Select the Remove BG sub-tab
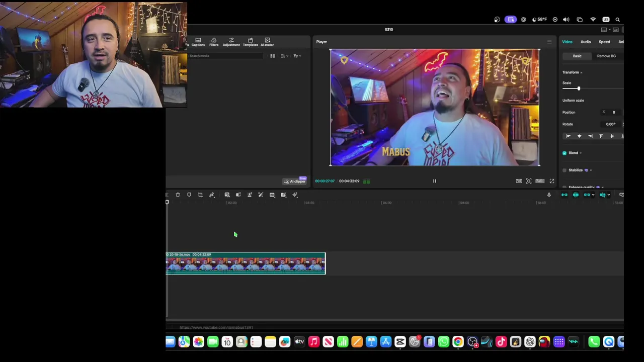Image resolution: width=644 pixels, height=362 pixels. [x=606, y=56]
